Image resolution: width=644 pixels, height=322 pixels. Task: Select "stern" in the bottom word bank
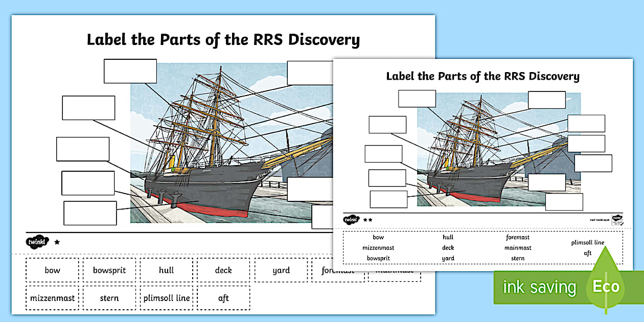[109, 297]
